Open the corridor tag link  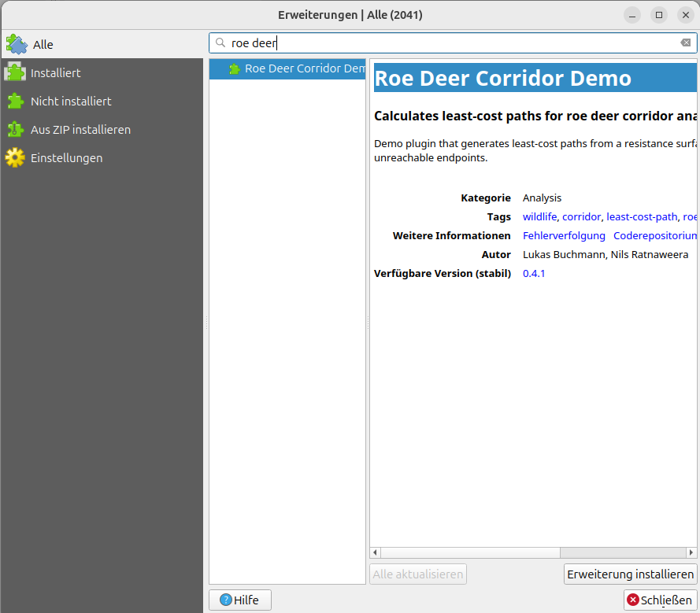coord(581,216)
